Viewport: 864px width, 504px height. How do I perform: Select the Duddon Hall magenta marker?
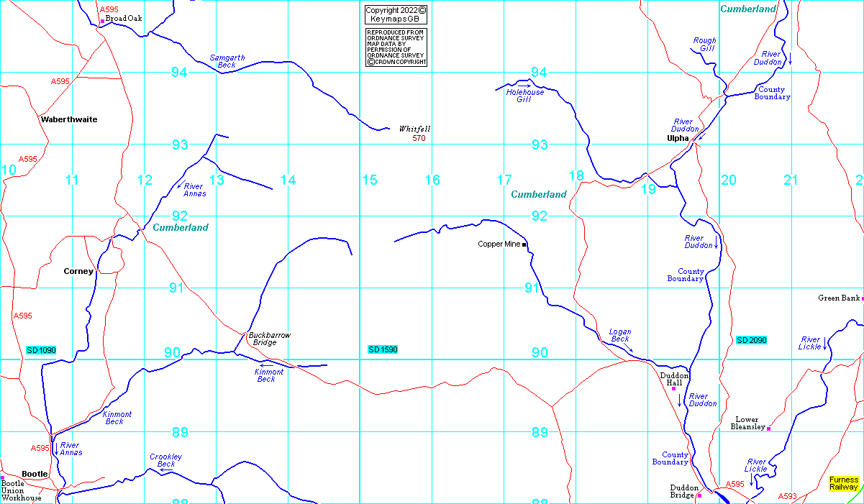click(x=674, y=388)
